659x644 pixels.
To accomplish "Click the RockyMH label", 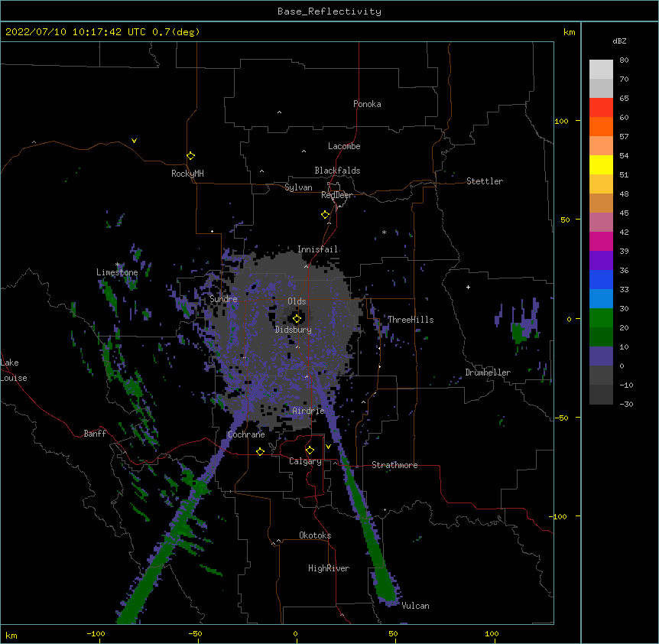I will [x=187, y=173].
